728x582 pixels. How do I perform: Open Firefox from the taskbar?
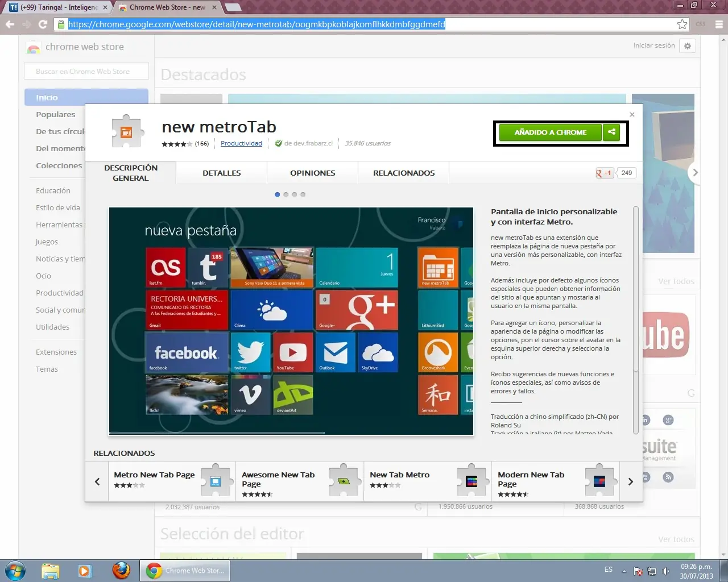[x=121, y=570]
